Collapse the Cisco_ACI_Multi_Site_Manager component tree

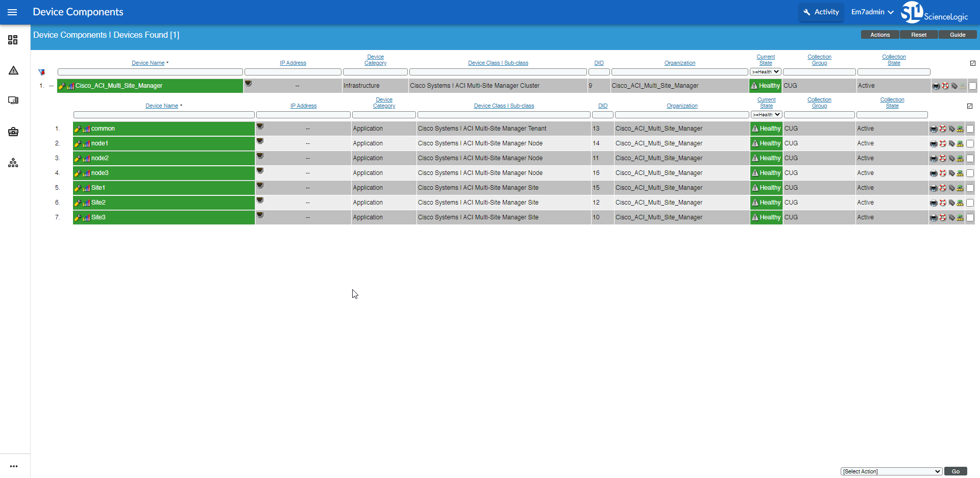(51, 86)
